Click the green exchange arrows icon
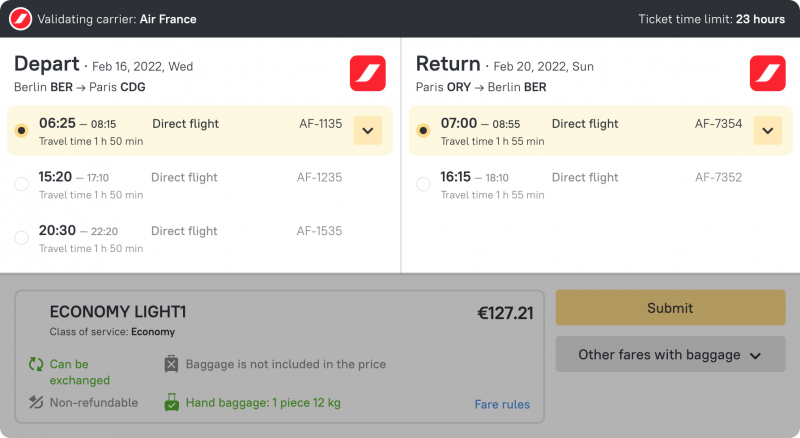 coord(36,364)
